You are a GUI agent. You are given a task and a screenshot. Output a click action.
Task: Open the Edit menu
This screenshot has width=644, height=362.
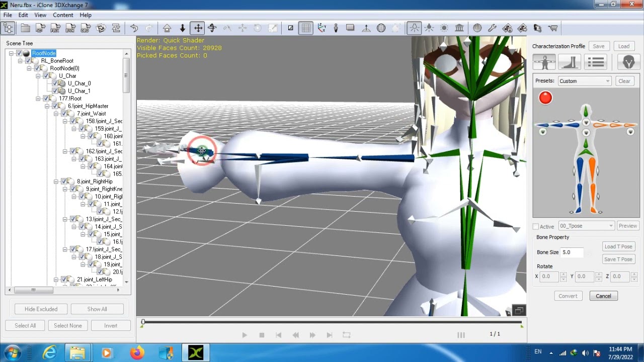coord(24,15)
